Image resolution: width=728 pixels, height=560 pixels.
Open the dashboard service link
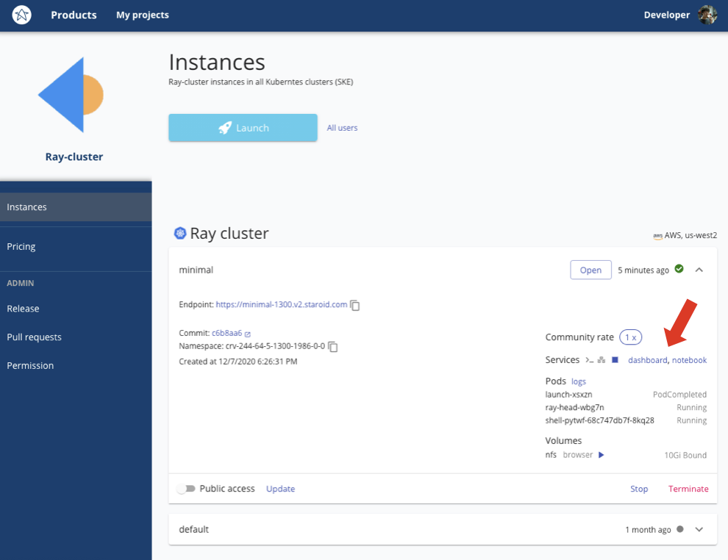(648, 360)
